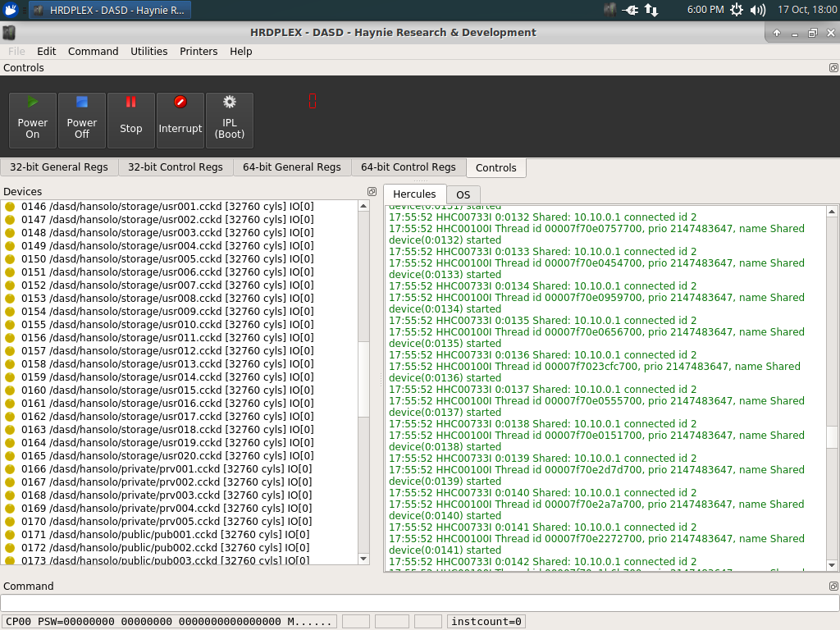840x630 pixels.
Task: Click the Hercules log scroll down arrow
Action: click(x=832, y=565)
